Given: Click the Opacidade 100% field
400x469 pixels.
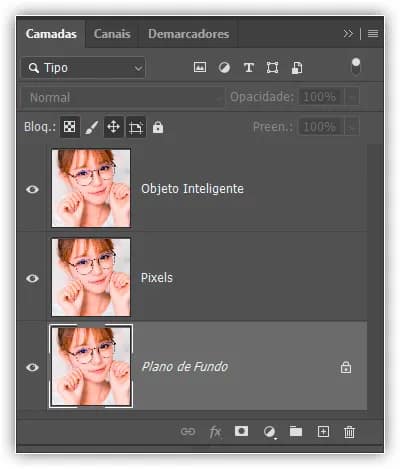Looking at the screenshot, I should 321,97.
